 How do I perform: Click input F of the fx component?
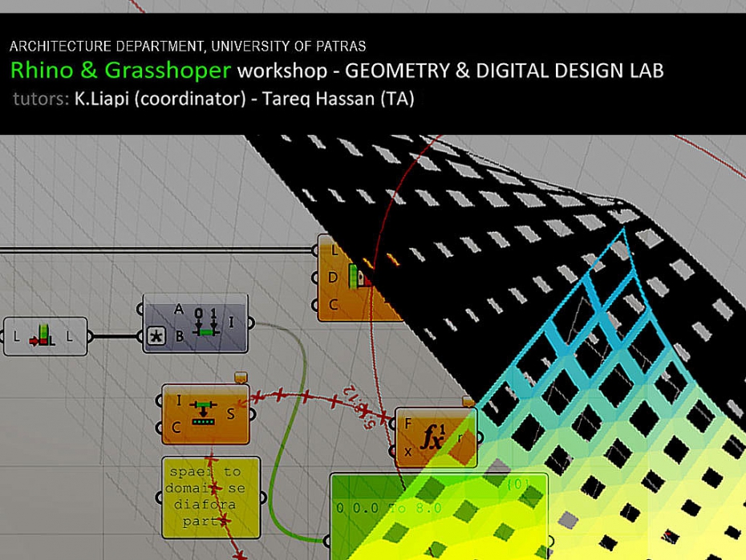[407, 424]
